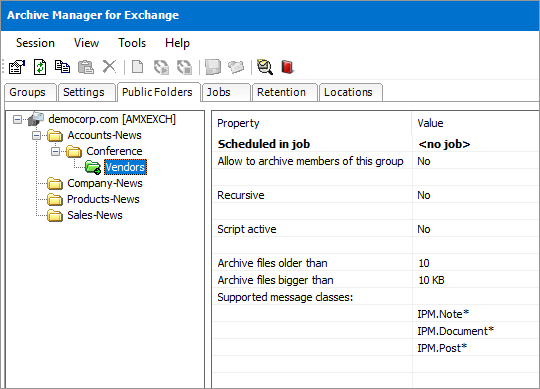
Task: Open the Retention tab
Action: pyautogui.click(x=284, y=92)
